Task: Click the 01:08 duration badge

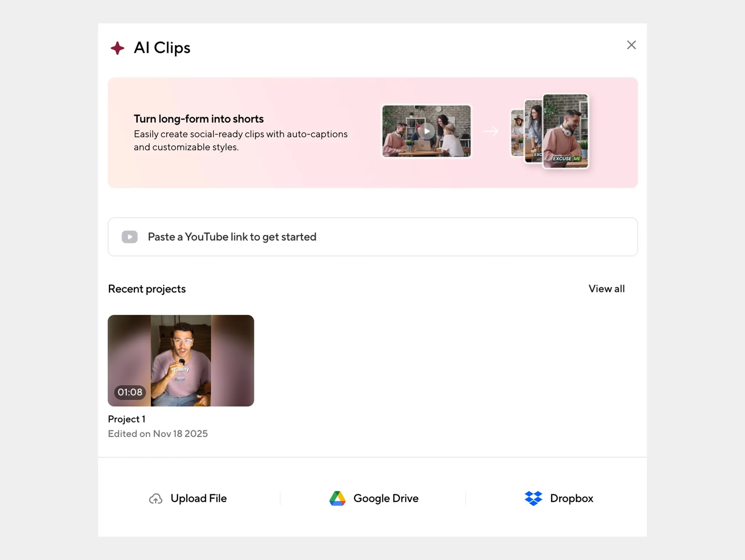Action: (x=130, y=392)
